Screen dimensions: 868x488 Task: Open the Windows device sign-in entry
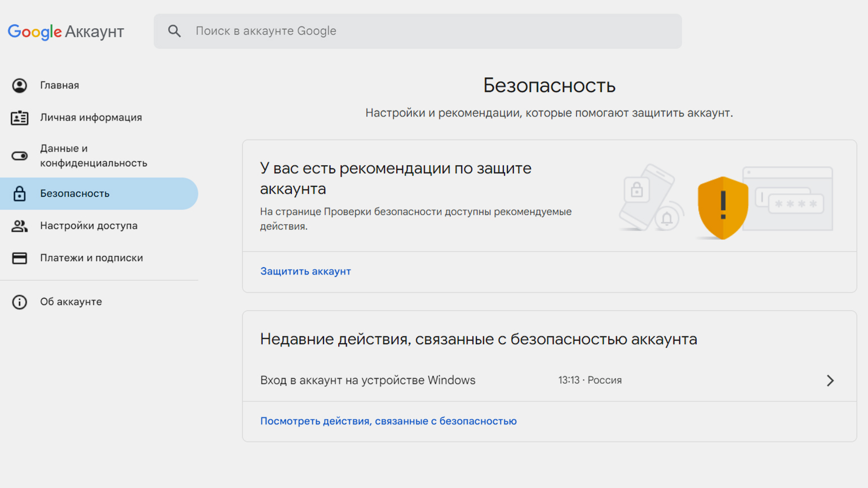[x=549, y=380]
